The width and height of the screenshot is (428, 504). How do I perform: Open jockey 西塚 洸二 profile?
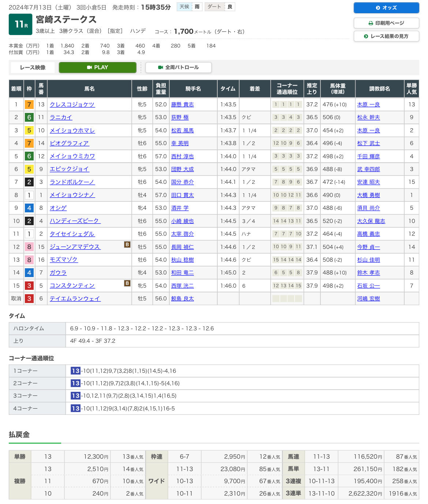coord(183,286)
